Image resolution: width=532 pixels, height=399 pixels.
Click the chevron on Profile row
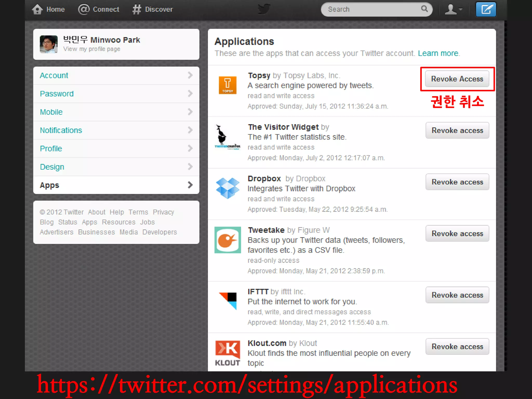[190, 149]
